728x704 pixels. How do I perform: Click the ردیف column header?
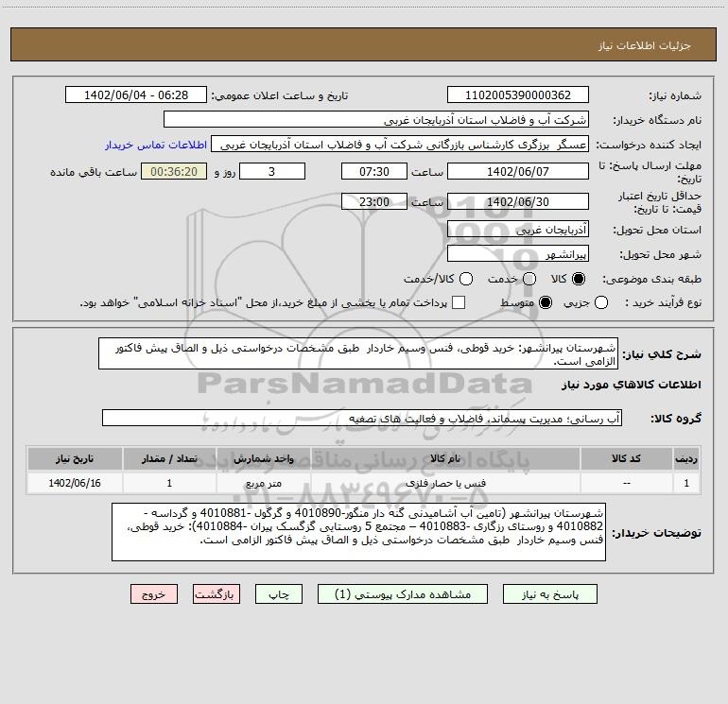pyautogui.click(x=686, y=459)
